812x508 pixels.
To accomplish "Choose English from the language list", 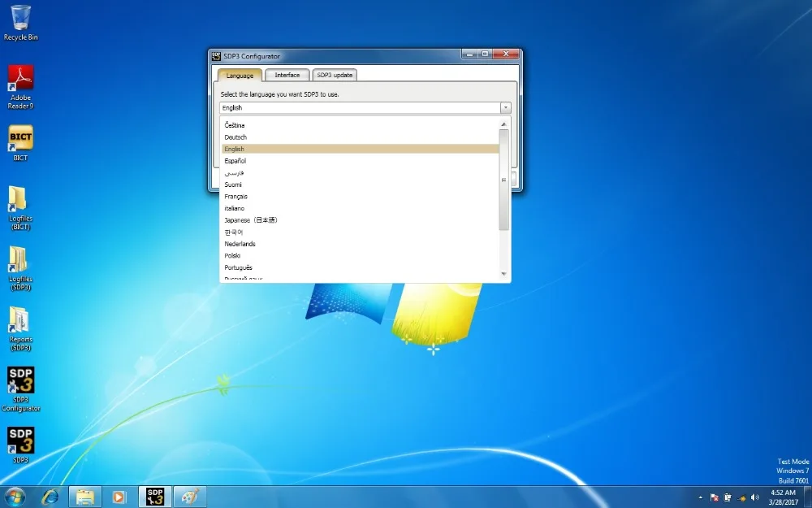I will [360, 149].
